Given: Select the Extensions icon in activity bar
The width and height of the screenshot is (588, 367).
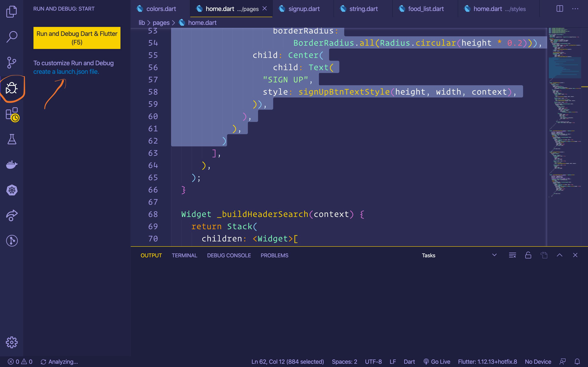Looking at the screenshot, I should [11, 114].
